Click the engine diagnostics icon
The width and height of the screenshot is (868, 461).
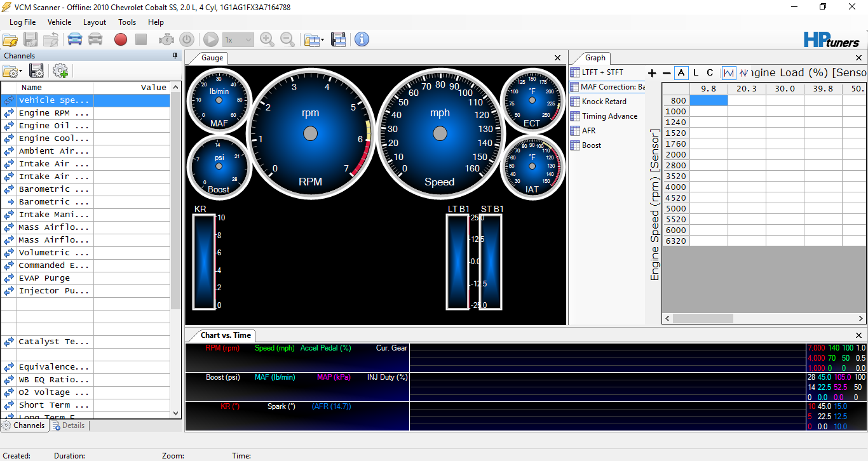pos(166,39)
